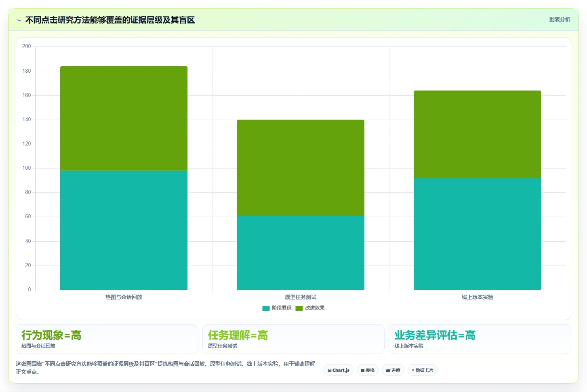Click the 改进效果 legend label

[x=315, y=308]
